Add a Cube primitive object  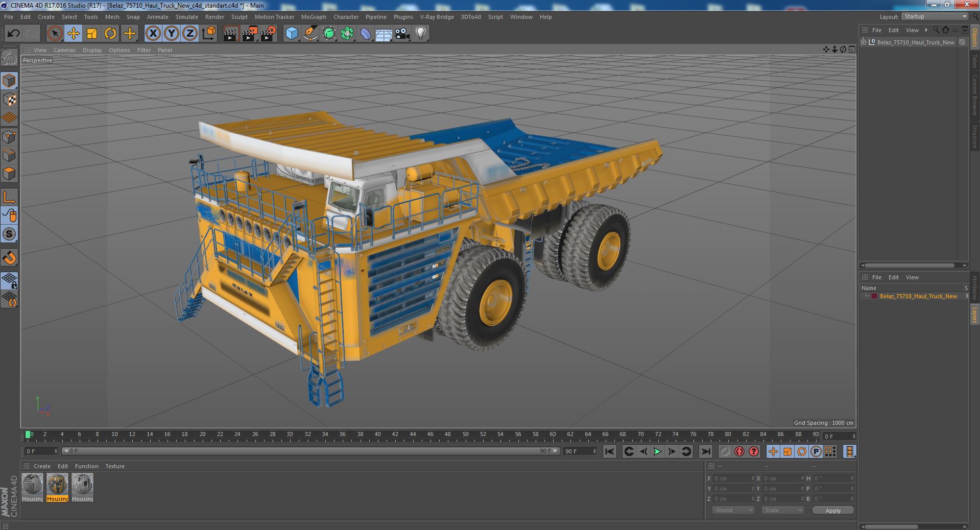[x=292, y=34]
